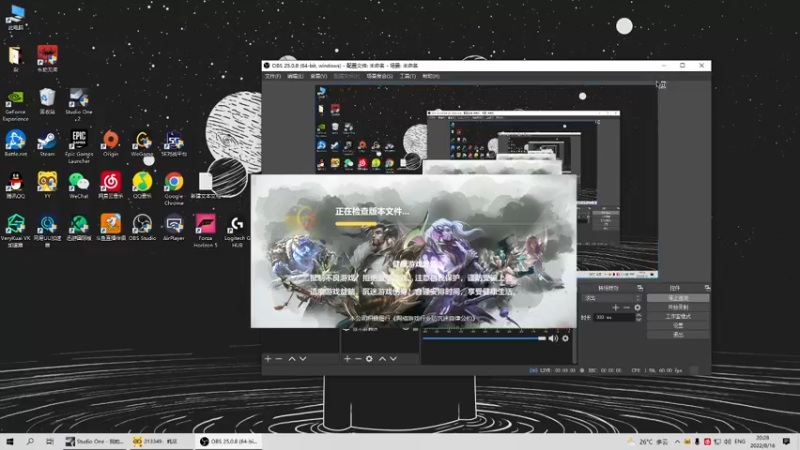Open the fifth item in OBS menu bar
The width and height of the screenshot is (800, 450).
pos(379,77)
